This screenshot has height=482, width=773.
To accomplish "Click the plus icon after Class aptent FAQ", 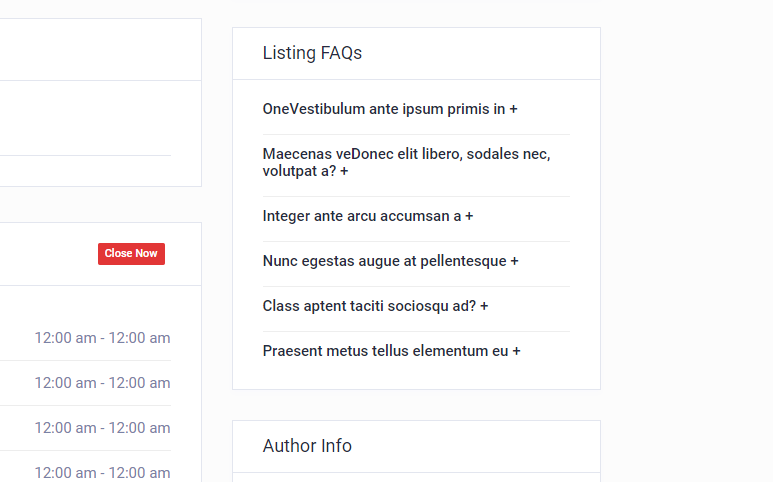I will pos(484,306).
